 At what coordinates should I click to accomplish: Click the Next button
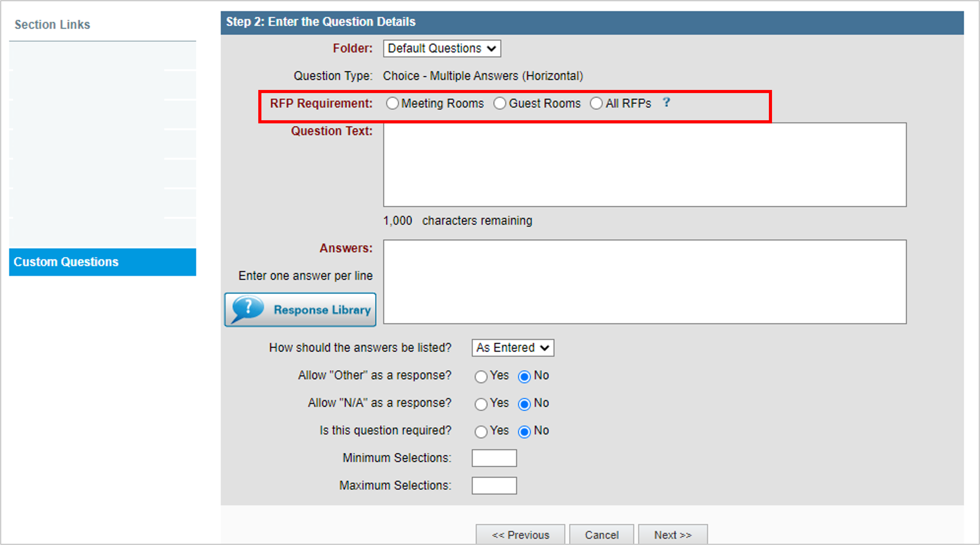[673, 535]
